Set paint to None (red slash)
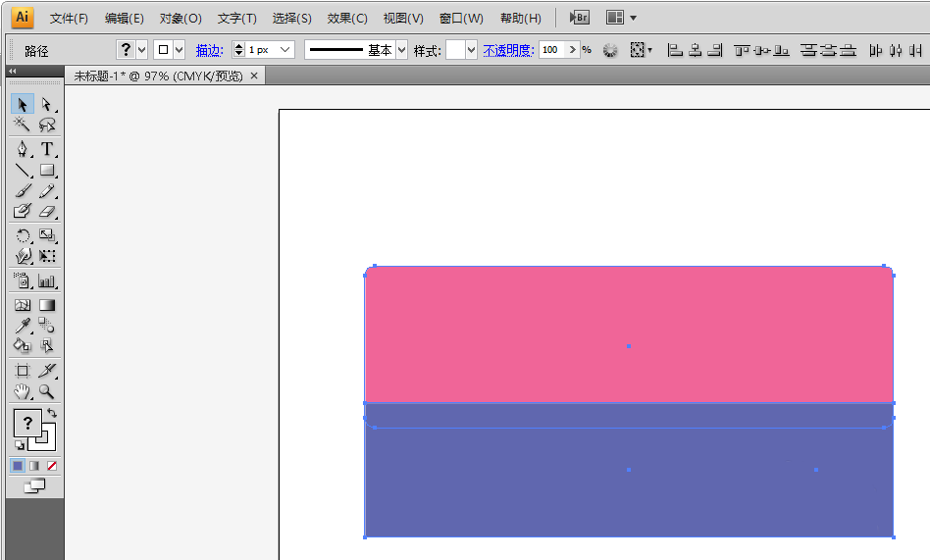The image size is (930, 560). pyautogui.click(x=52, y=466)
